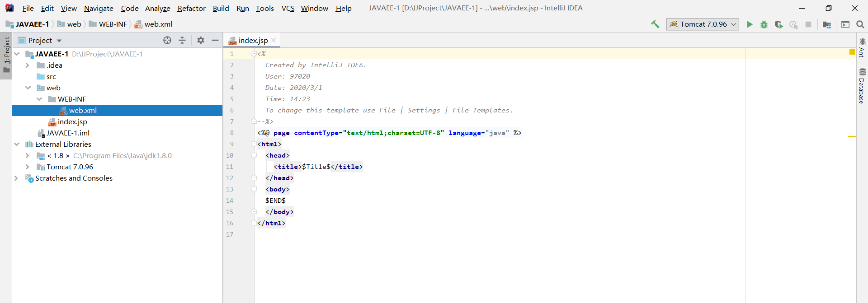The height and width of the screenshot is (303, 868).
Task: Click the contentType attribute text
Action: 316,133
